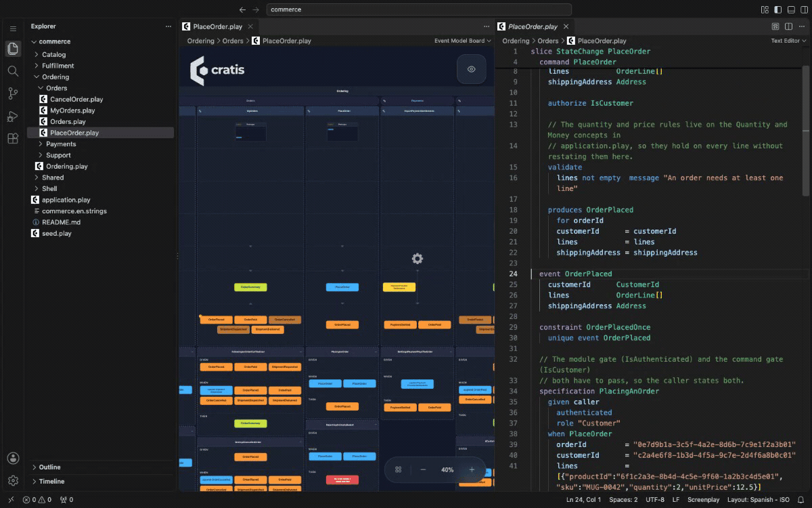The image size is (812, 508).
Task: Open the Explorer view in activity bar
Action: tap(13, 49)
